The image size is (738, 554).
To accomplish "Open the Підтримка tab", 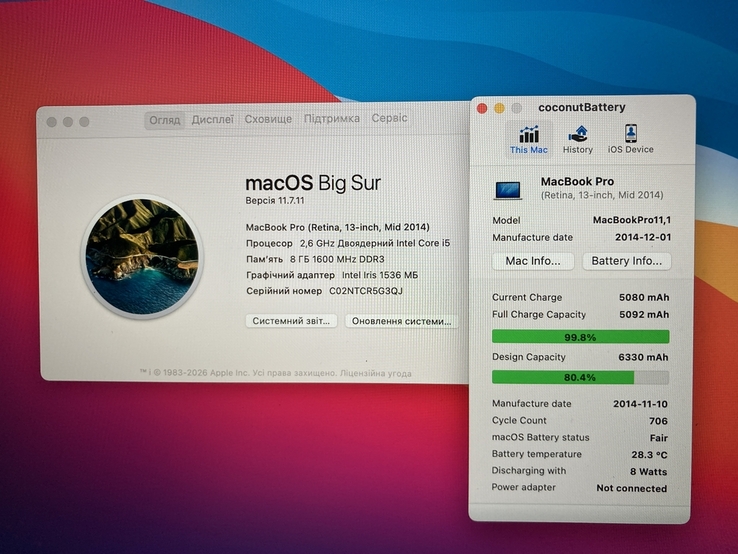I will click(x=332, y=119).
